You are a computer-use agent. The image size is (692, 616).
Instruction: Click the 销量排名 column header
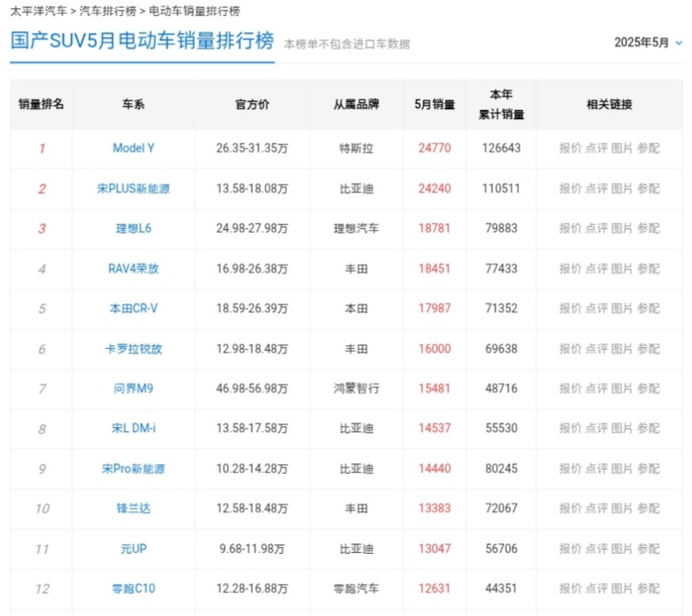(41, 104)
